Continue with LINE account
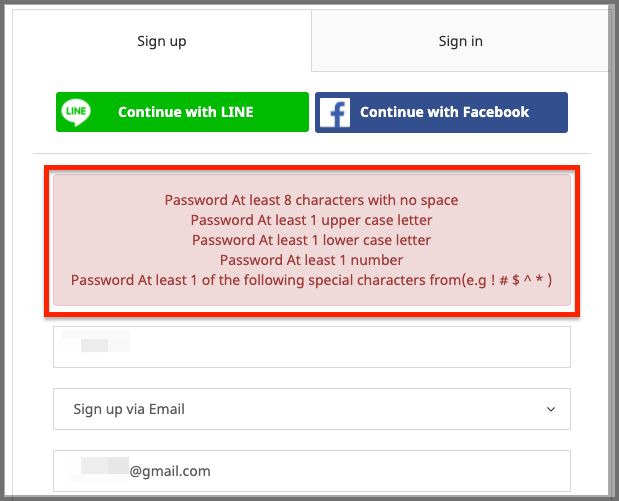Viewport: 619px width, 501px height. (182, 112)
